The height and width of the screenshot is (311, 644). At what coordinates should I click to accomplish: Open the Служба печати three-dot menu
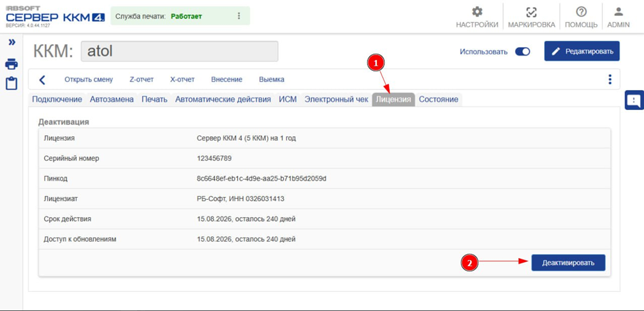pos(239,16)
